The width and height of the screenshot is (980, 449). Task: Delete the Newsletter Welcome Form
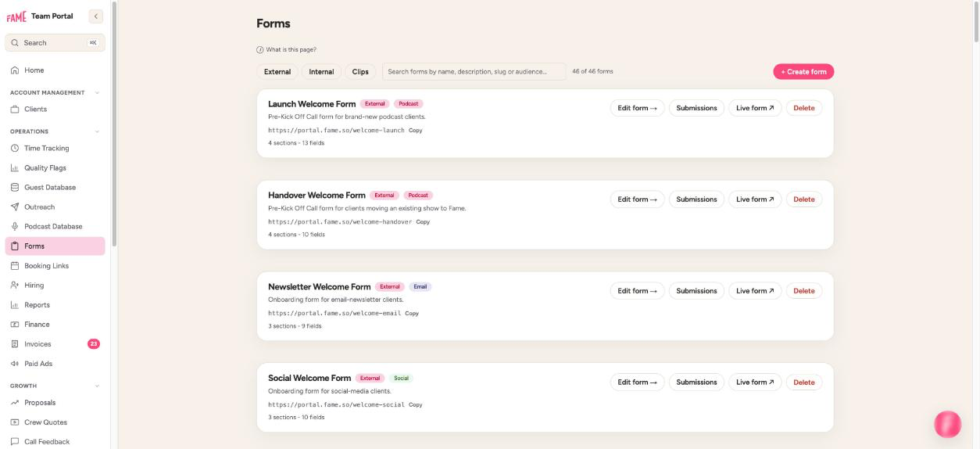(x=804, y=291)
